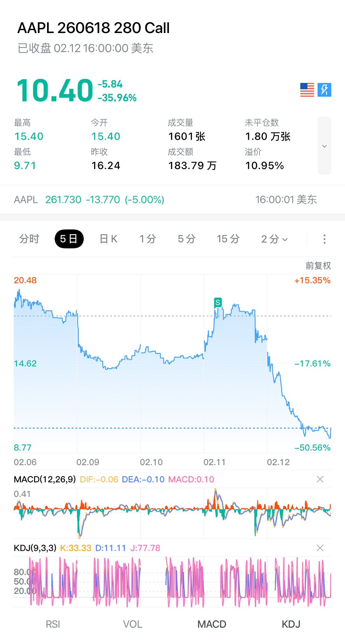
Task: Close the KDJ indicator panel
Action: [320, 548]
